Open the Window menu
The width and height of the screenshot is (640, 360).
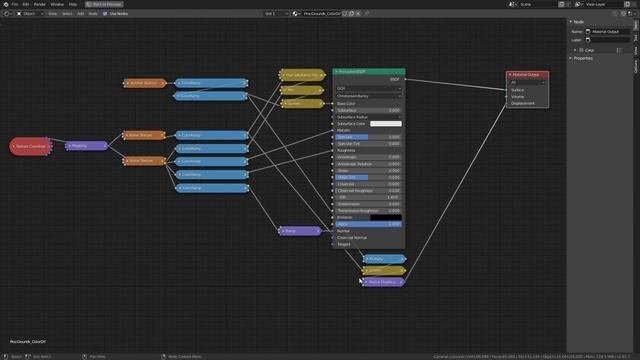click(57, 4)
